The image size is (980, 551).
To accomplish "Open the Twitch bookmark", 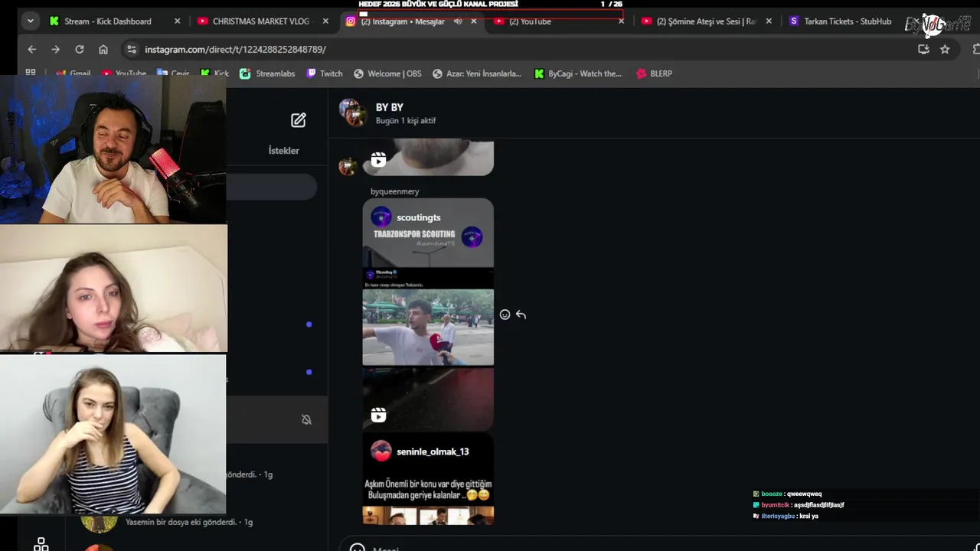I will tap(325, 73).
